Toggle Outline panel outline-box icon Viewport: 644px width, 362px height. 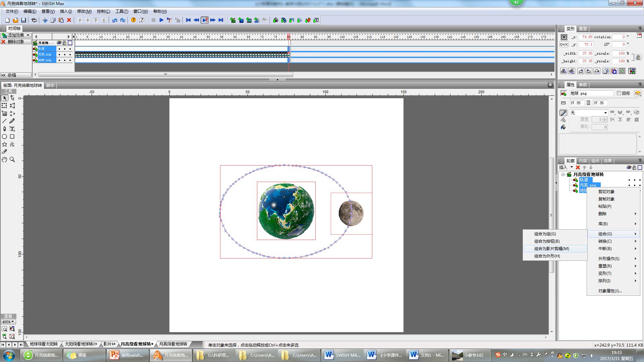[640, 167]
